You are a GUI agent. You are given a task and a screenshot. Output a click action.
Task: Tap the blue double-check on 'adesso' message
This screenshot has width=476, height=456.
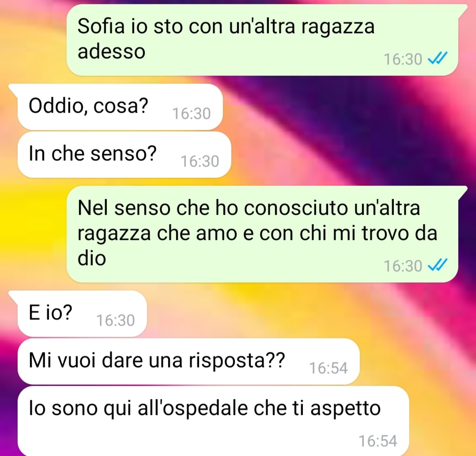[x=438, y=58]
